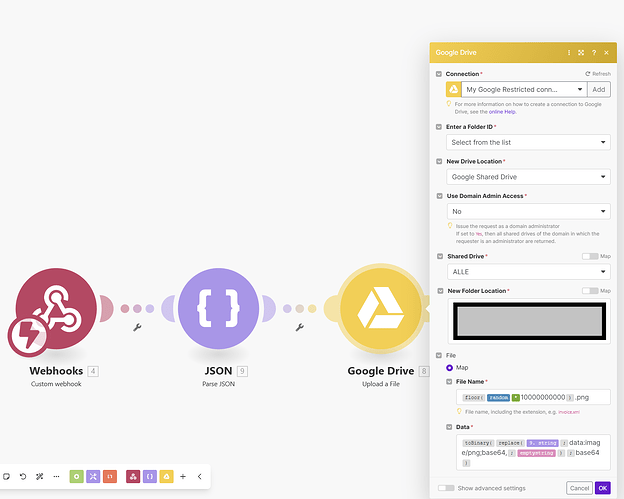
Task: Click the undo arrow in bottom toolbar
Action: 23,476
